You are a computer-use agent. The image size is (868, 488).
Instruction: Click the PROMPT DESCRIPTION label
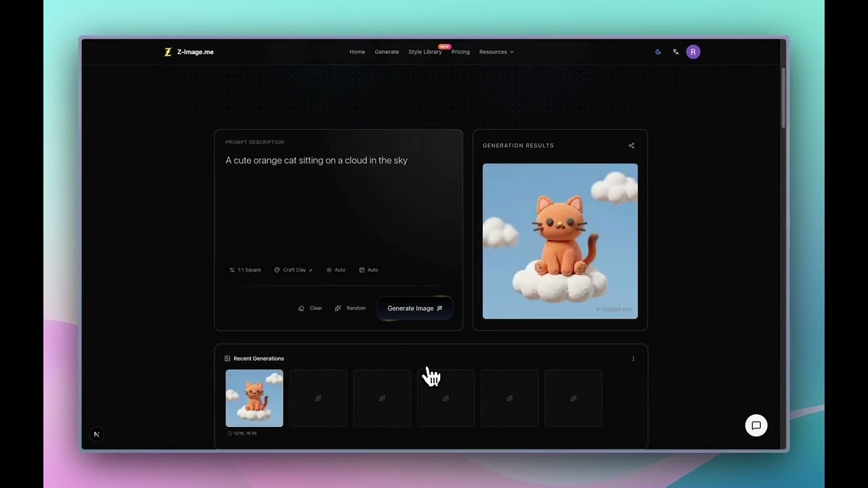[x=254, y=142]
